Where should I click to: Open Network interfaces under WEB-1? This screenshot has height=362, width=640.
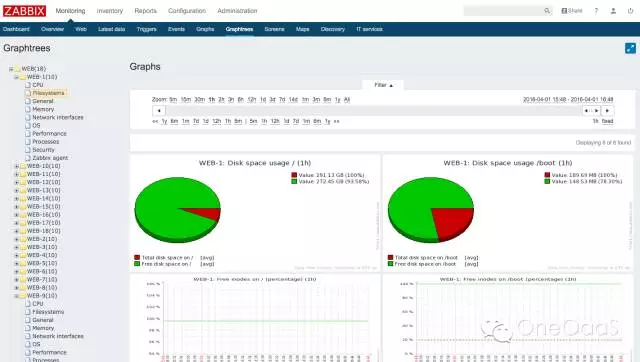58,118
